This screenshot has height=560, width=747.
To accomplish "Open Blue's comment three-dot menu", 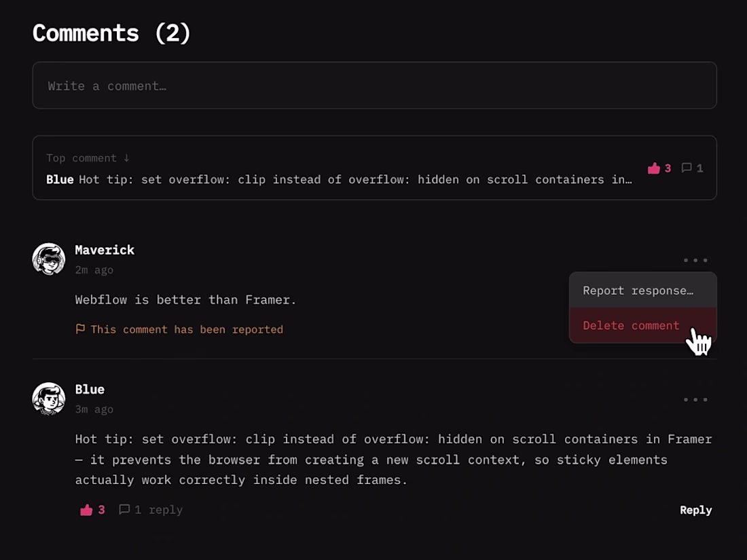I will tap(695, 400).
